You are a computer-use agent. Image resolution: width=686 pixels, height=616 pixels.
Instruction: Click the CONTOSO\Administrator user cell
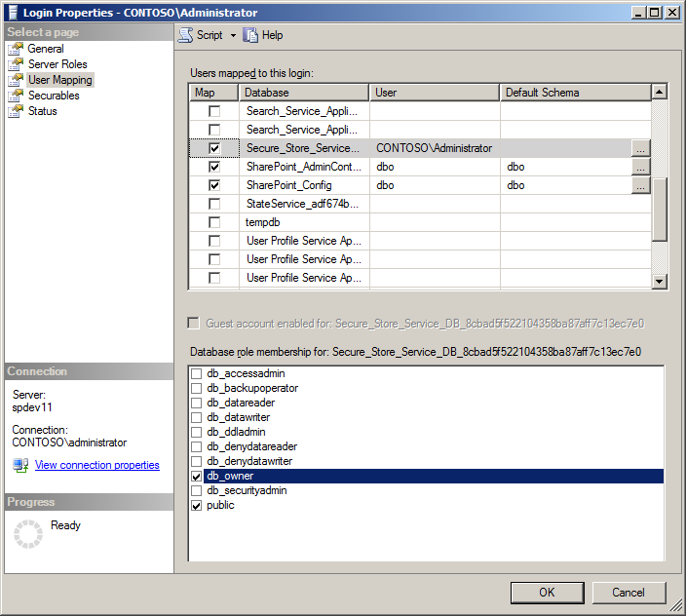[x=435, y=148]
